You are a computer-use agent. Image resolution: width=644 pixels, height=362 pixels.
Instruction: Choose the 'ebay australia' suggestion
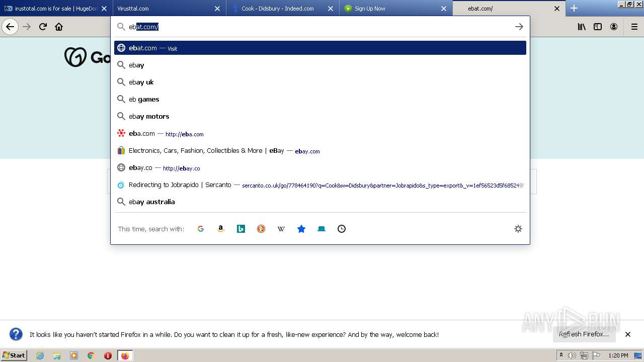(x=320, y=202)
